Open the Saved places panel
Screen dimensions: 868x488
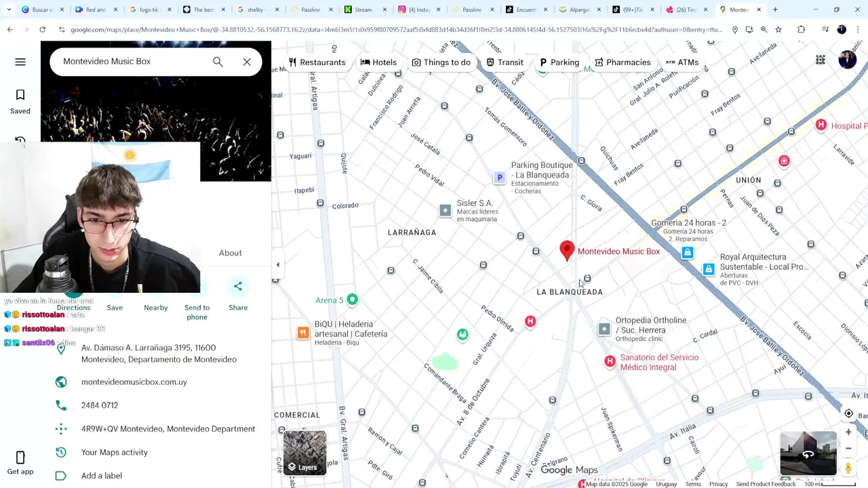[x=20, y=102]
